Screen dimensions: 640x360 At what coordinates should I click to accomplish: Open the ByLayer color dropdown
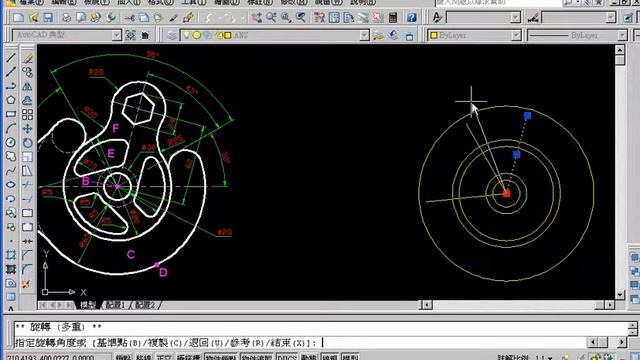click(516, 36)
